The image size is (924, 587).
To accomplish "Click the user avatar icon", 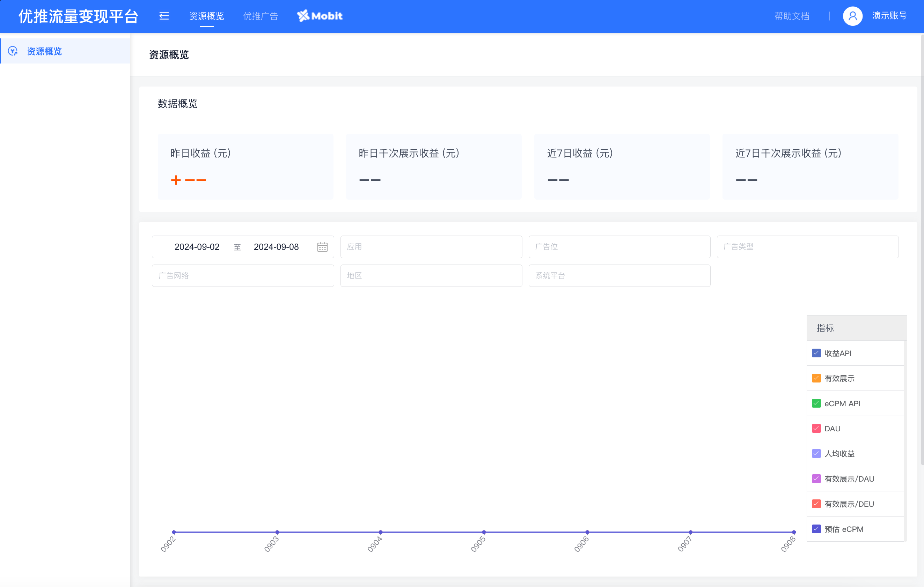I will coord(852,16).
